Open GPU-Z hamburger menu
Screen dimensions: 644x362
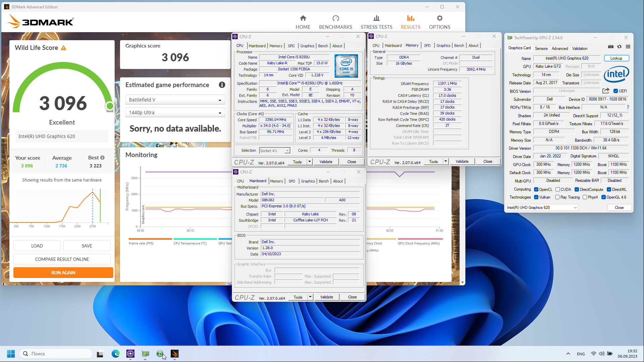point(628,47)
